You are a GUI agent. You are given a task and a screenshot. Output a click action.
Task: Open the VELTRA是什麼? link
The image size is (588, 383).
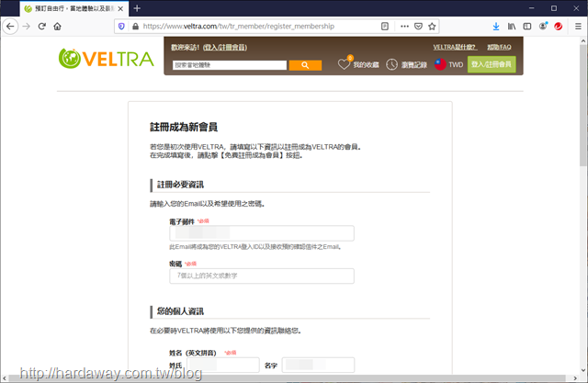click(455, 47)
